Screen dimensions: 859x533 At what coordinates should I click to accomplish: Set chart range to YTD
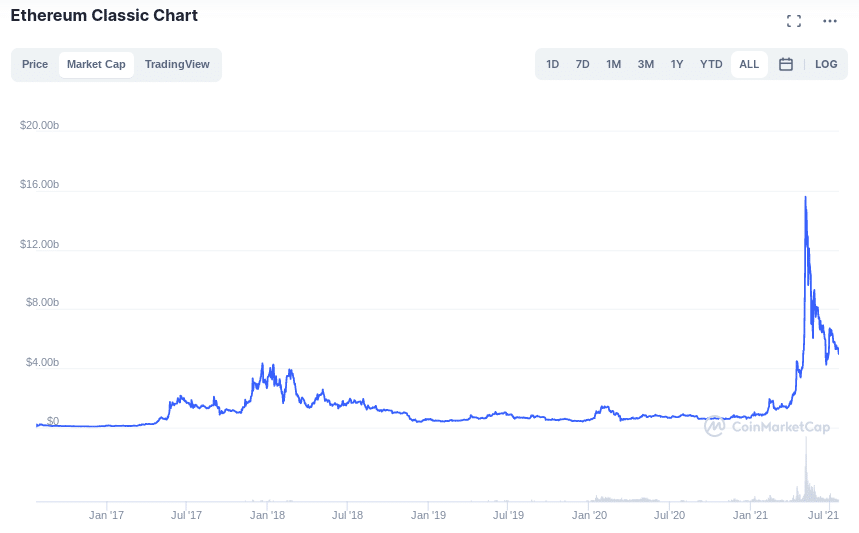tap(711, 64)
